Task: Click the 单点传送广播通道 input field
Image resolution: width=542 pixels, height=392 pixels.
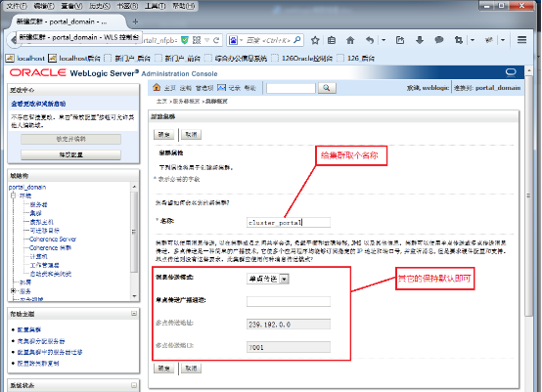Action: (289, 301)
